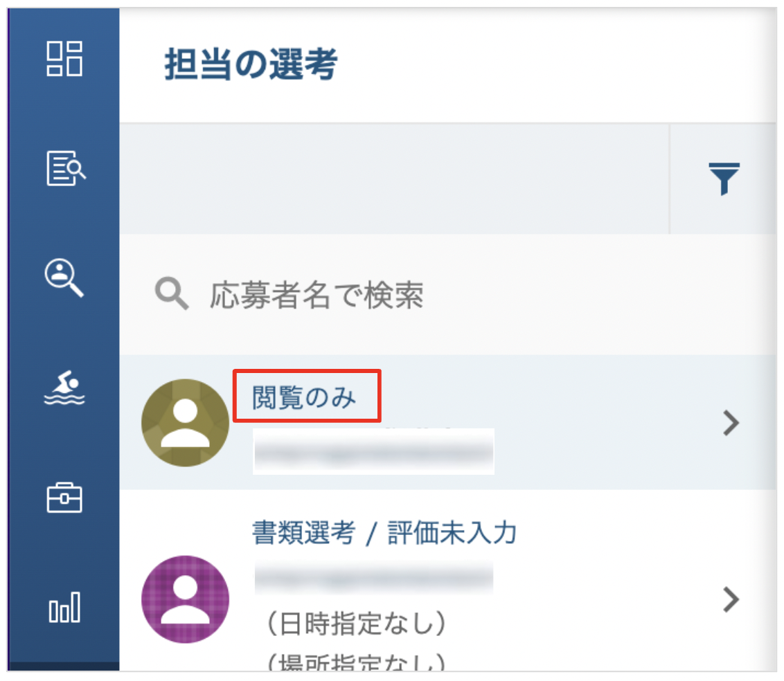Image resolution: width=784 pixels, height=681 pixels.
Task: Open the dashboard grid icon in sidebar
Action: (64, 58)
